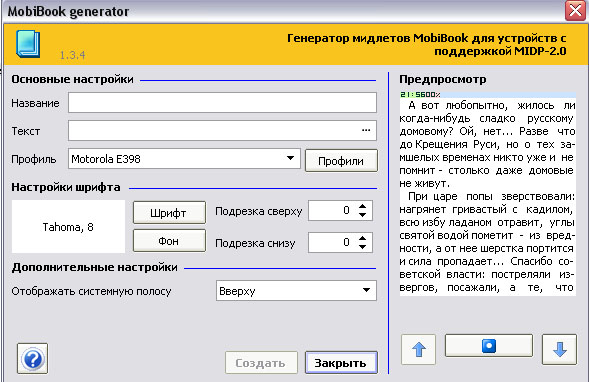This screenshot has height=382, width=589.
Task: Click the Название label
Action: 35,103
